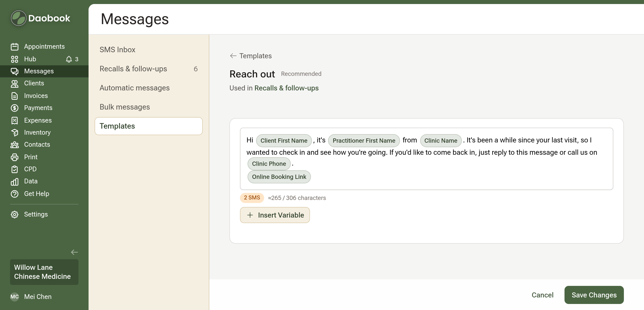Select the Client First Name variable chip
This screenshot has height=310, width=644.
coord(284,141)
